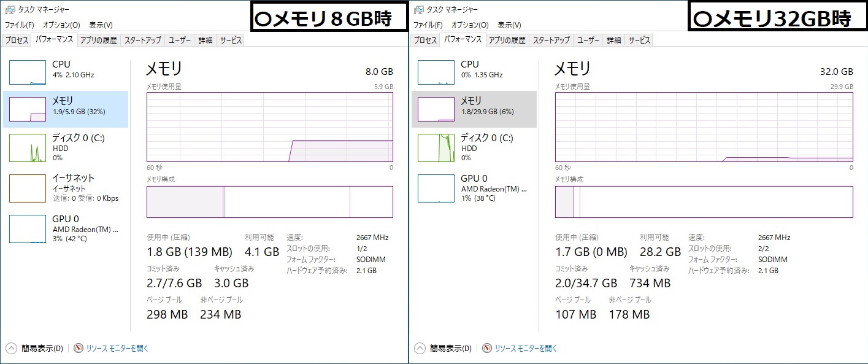Select CPU graph thumbnail in left window
The height and width of the screenshot is (364, 868).
[x=28, y=72]
